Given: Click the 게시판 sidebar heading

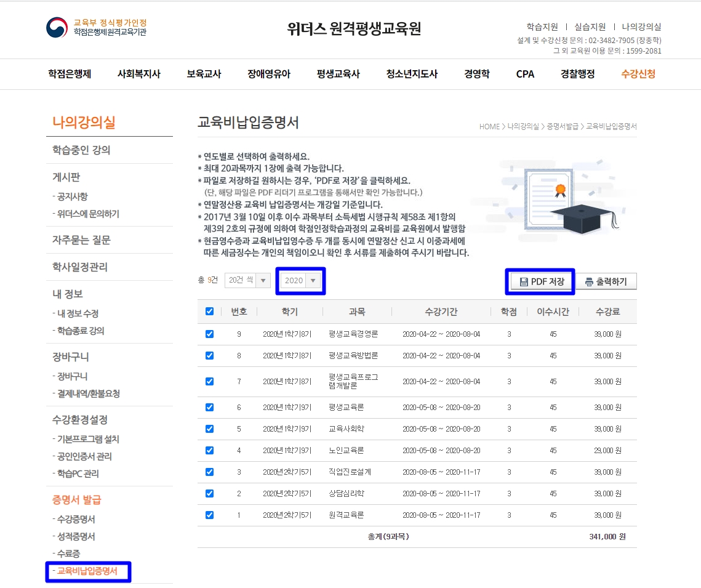Looking at the screenshot, I should click(66, 177).
